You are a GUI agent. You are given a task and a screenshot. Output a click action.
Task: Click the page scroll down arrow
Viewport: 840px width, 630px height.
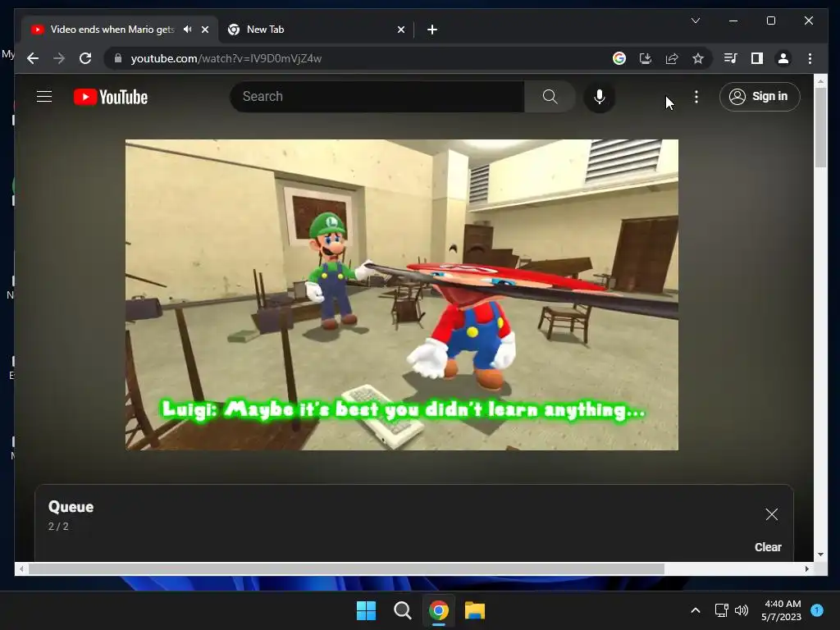(x=820, y=555)
